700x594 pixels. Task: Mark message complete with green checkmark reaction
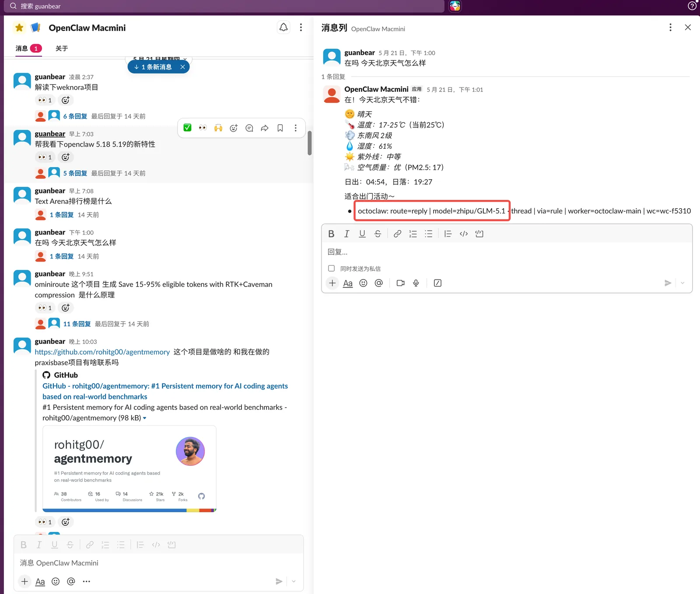[187, 128]
